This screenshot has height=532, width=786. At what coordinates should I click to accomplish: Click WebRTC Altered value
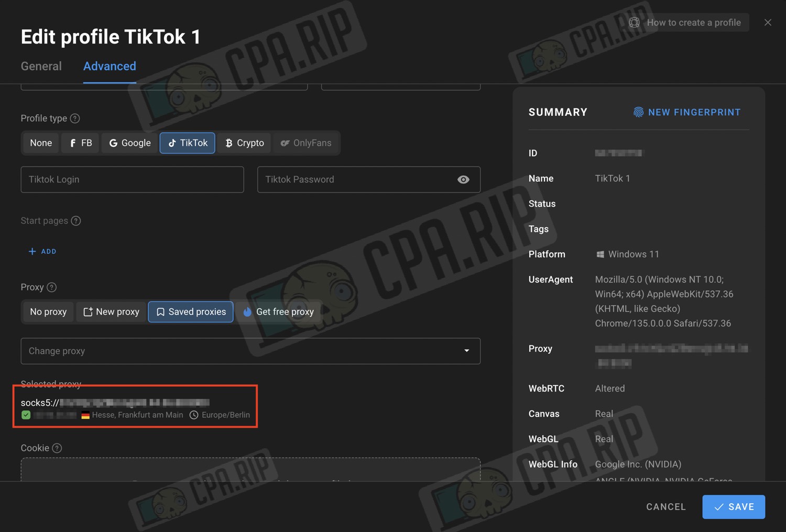610,388
